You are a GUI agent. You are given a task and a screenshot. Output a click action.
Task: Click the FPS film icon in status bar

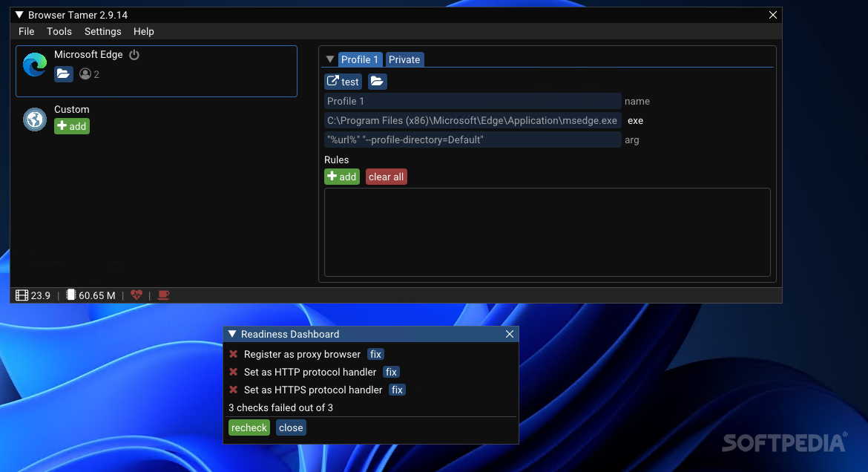pyautogui.click(x=22, y=295)
